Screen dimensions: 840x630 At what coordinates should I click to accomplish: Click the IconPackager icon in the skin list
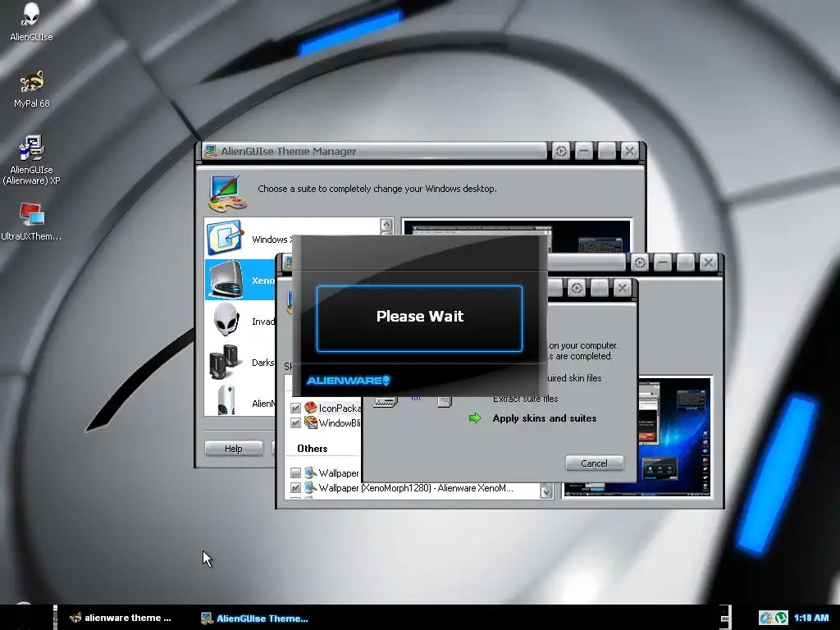pos(311,408)
